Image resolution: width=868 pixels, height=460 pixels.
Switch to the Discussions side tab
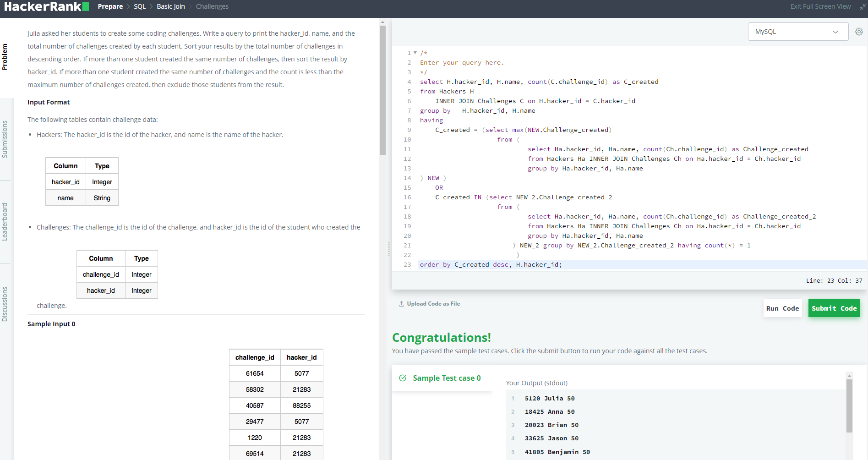pos(5,304)
